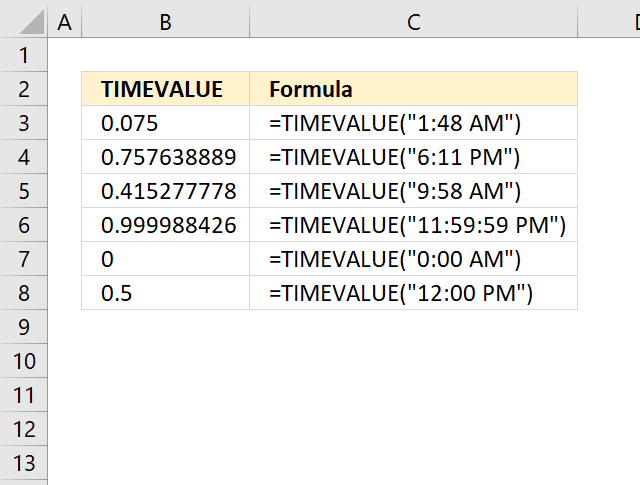
Task: Select column A header
Action: (x=64, y=22)
